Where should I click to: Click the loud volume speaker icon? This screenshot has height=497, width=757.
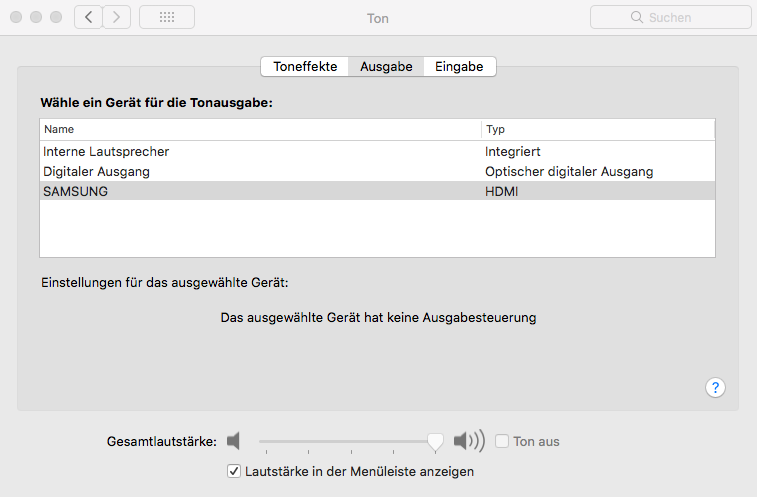[x=468, y=441]
